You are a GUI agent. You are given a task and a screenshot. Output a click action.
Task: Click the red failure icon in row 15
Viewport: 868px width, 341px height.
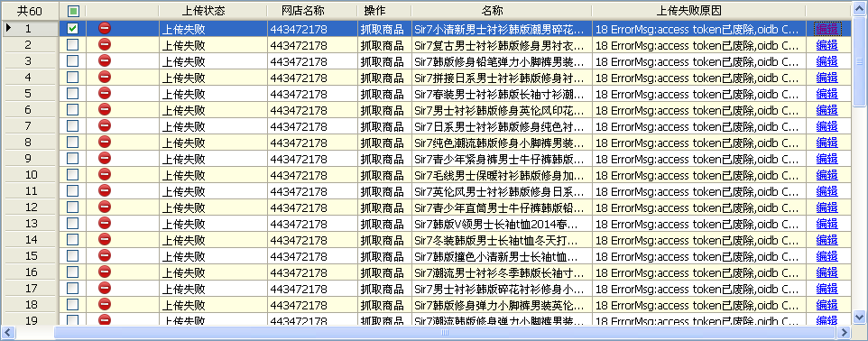coord(105,256)
